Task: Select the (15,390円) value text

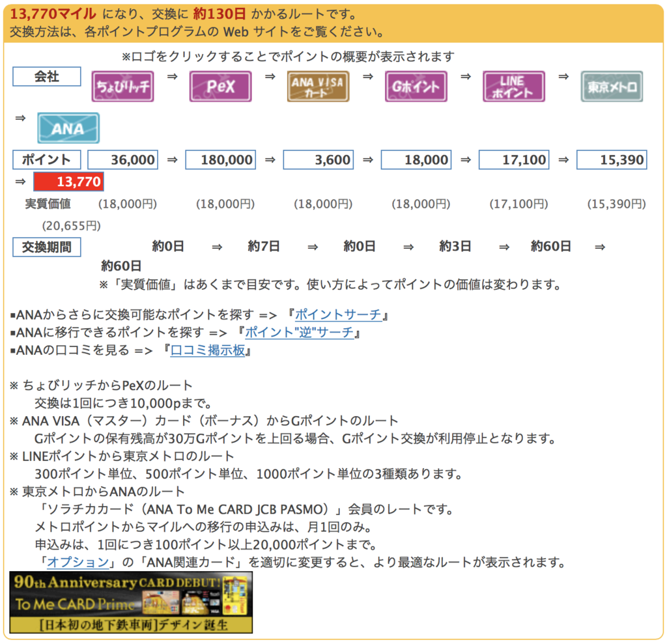Action: (x=617, y=204)
